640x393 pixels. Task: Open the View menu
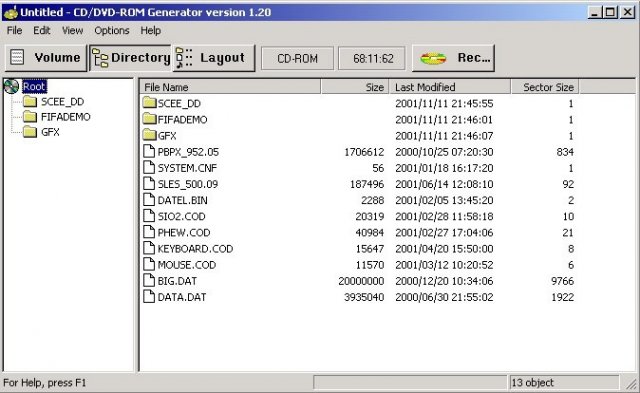[x=72, y=31]
